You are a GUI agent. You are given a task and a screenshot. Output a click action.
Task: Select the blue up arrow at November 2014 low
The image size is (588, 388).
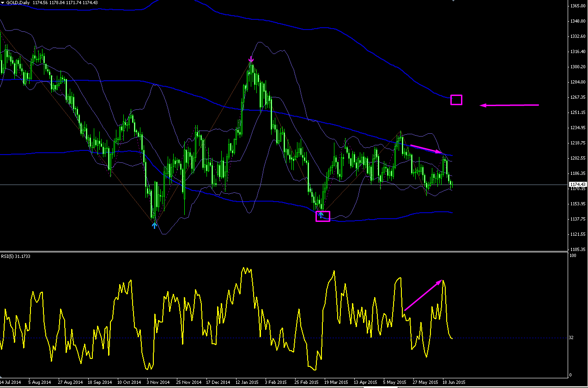pos(154,225)
